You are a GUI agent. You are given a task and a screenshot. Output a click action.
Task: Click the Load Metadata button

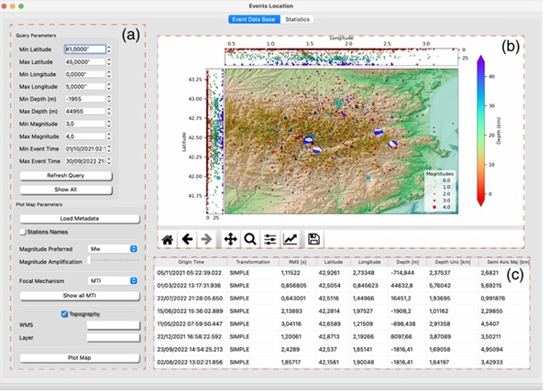tap(80, 219)
